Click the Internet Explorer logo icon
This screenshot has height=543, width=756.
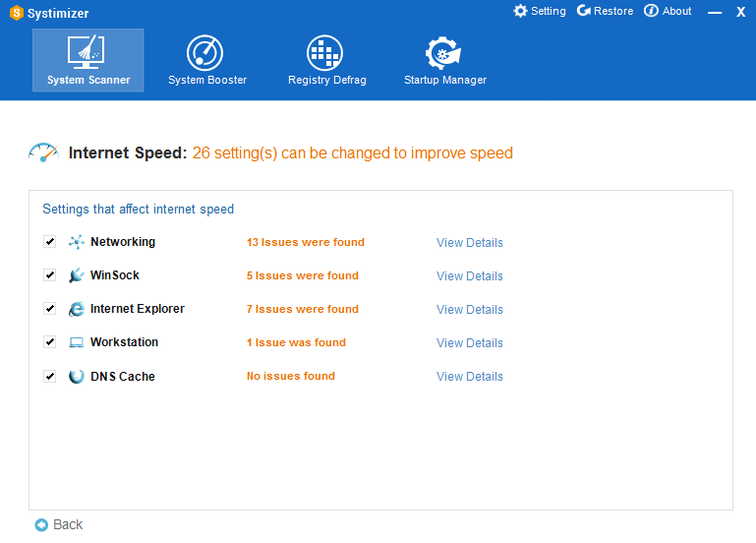[76, 309]
